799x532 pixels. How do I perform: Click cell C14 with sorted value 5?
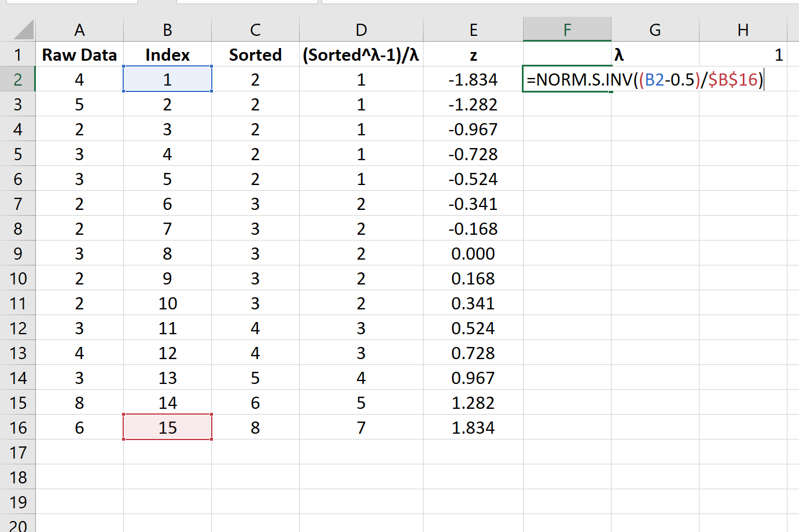(x=255, y=378)
